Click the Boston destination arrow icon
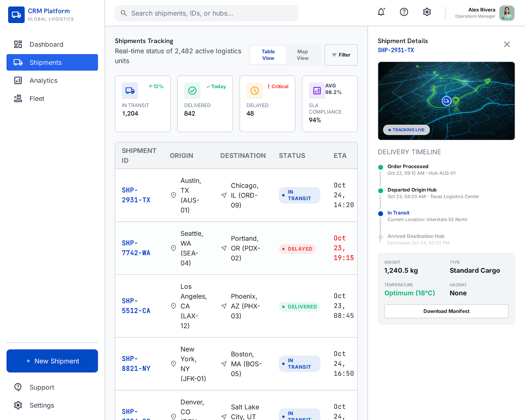This screenshot has width=525, height=420. (x=224, y=364)
